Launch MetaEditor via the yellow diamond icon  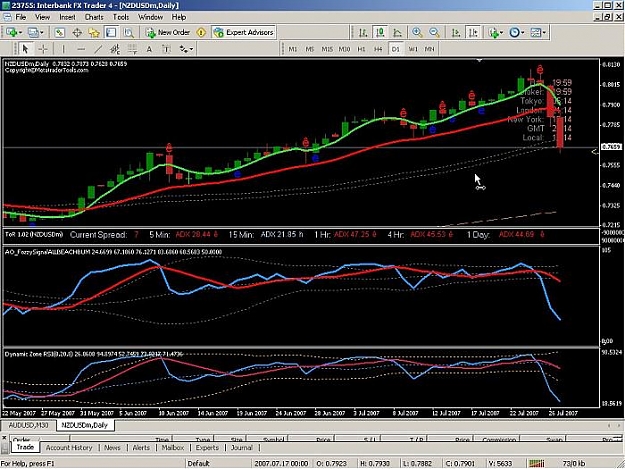(x=201, y=33)
